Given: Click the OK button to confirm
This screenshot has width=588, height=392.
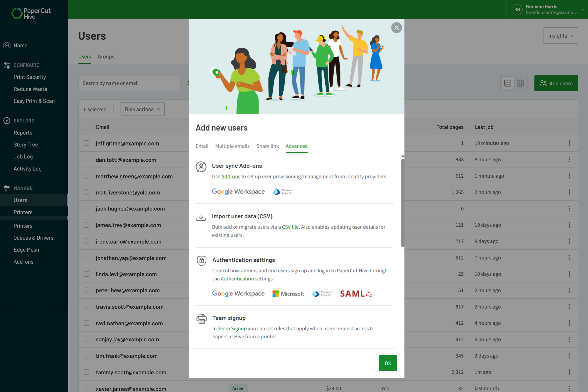Looking at the screenshot, I should click(388, 363).
